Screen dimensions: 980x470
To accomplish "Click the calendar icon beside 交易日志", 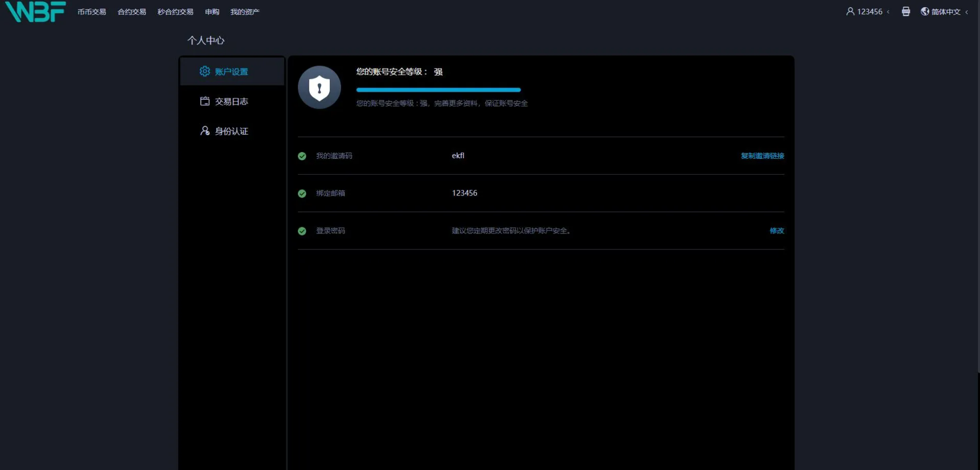I will pos(205,101).
